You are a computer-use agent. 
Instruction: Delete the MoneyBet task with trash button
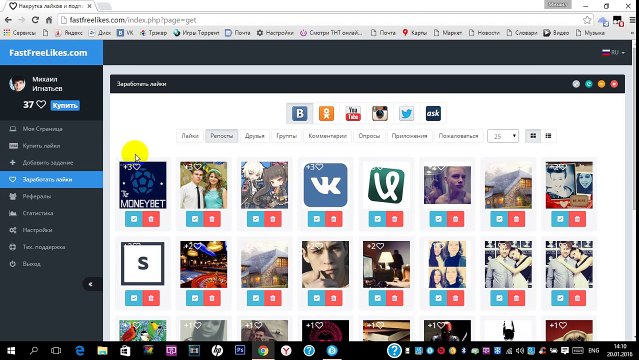pyautogui.click(x=151, y=219)
